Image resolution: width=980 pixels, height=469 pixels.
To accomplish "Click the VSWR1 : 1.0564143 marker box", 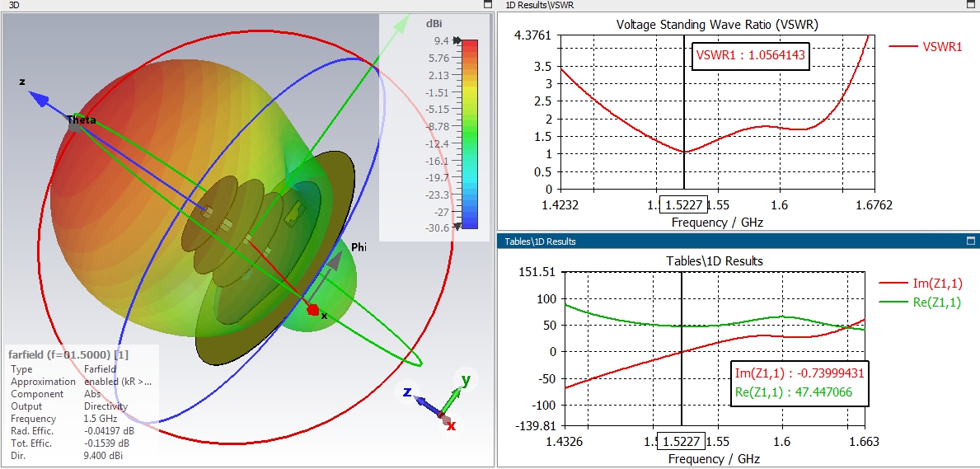I will click(x=753, y=56).
